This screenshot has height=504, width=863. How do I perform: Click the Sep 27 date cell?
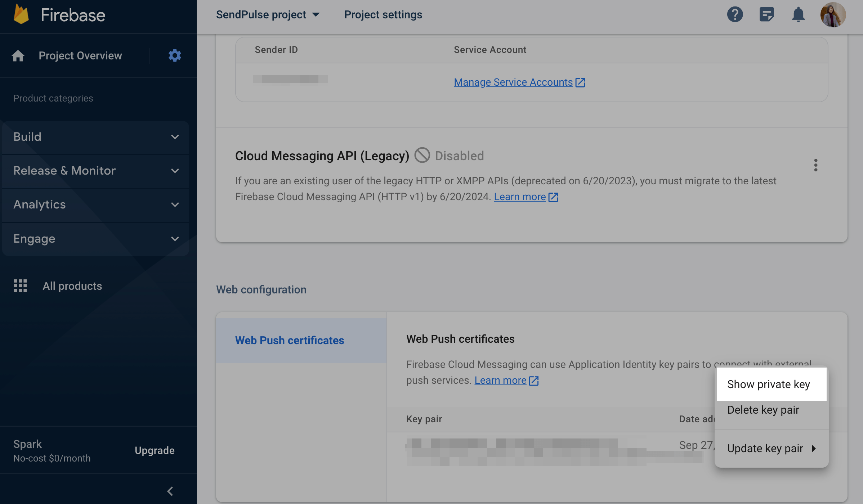pos(697,445)
